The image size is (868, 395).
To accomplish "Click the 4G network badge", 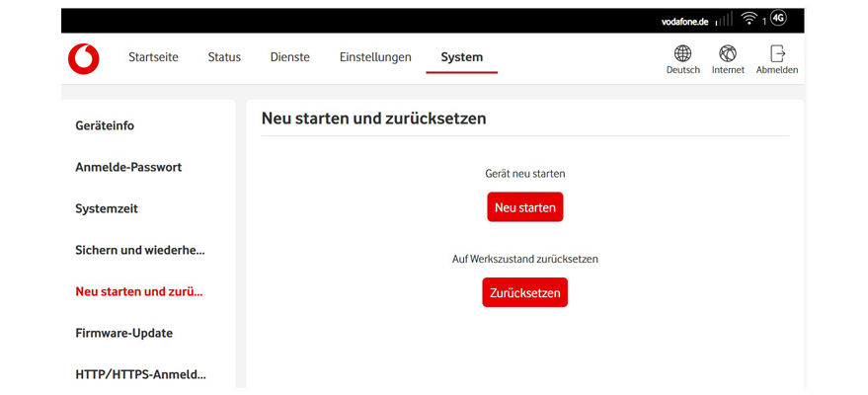I will [x=778, y=19].
